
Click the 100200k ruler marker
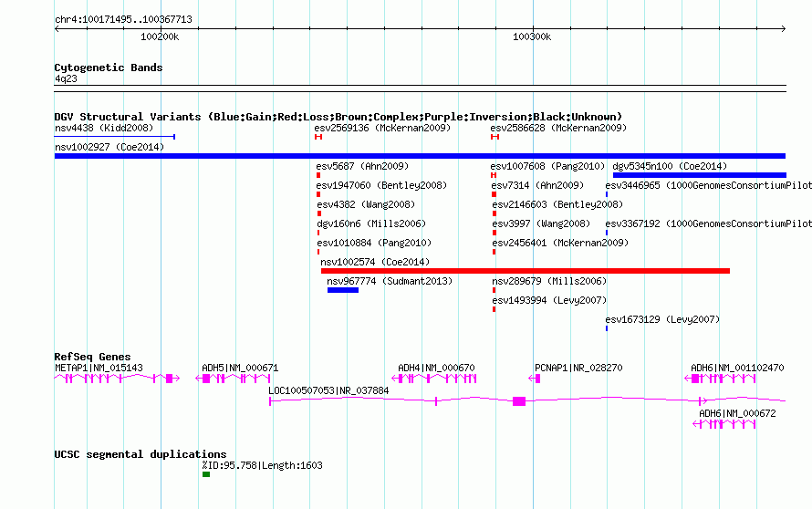pos(160,36)
